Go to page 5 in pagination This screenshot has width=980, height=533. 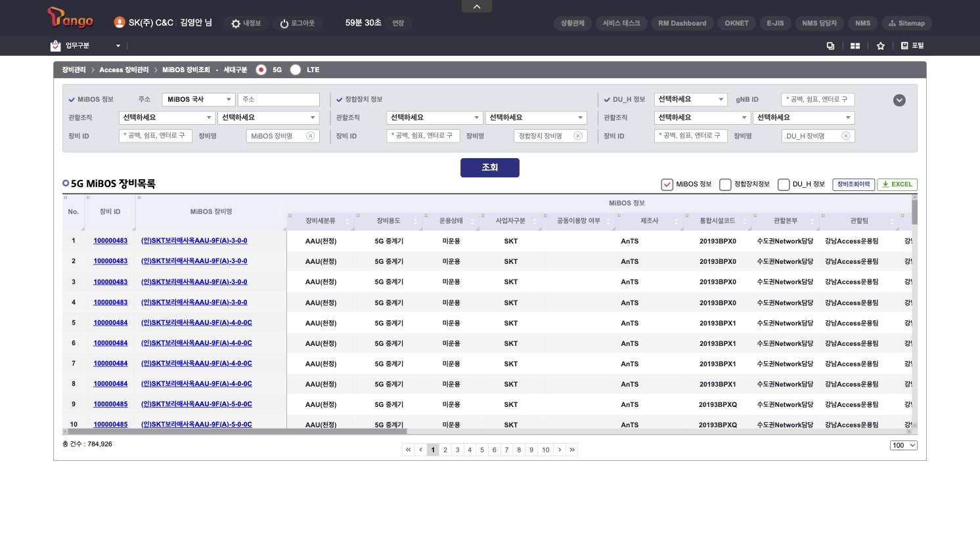(x=482, y=450)
